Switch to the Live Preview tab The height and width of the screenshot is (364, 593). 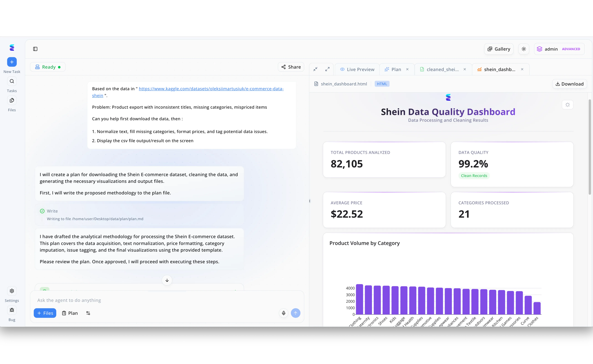[x=357, y=69]
